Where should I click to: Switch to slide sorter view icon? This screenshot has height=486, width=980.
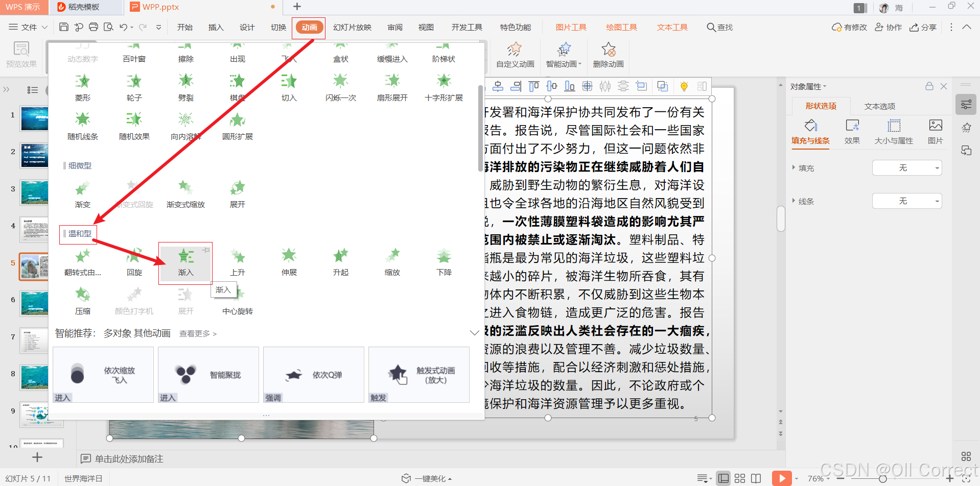[x=739, y=478]
